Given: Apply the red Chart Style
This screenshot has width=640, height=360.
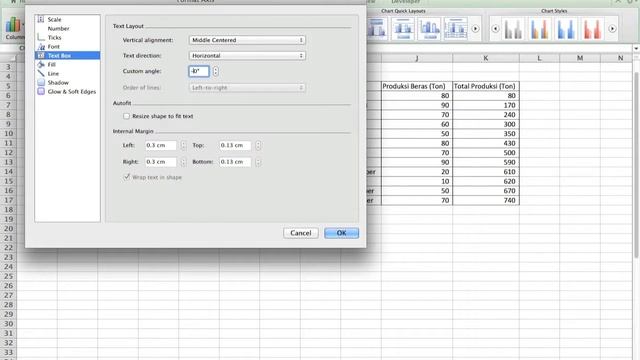Looking at the screenshot, I should (x=592, y=29).
